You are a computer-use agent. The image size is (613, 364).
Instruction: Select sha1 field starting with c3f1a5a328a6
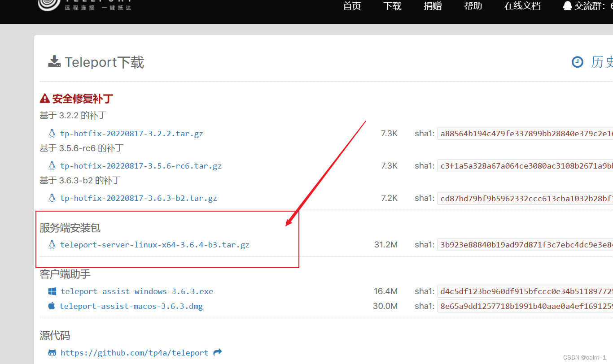525,165
